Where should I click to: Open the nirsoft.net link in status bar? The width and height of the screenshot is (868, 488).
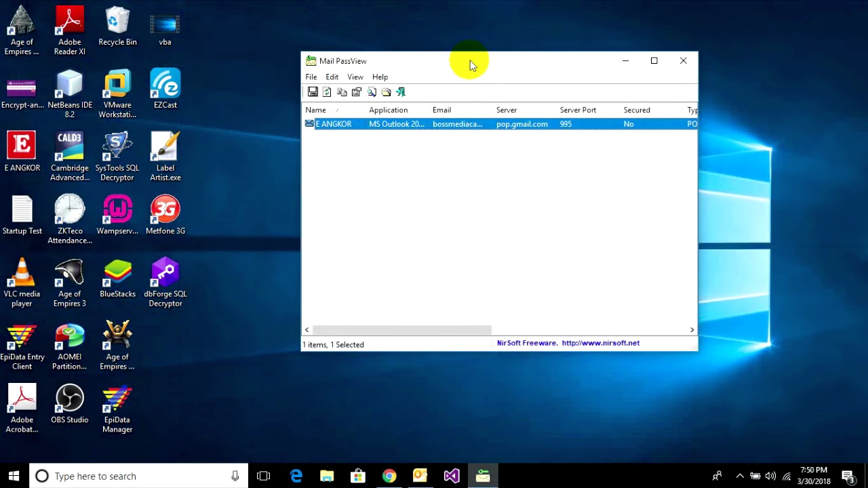point(601,343)
